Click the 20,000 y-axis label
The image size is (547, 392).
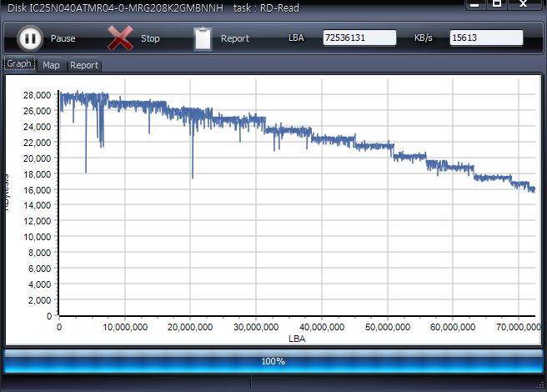point(38,158)
